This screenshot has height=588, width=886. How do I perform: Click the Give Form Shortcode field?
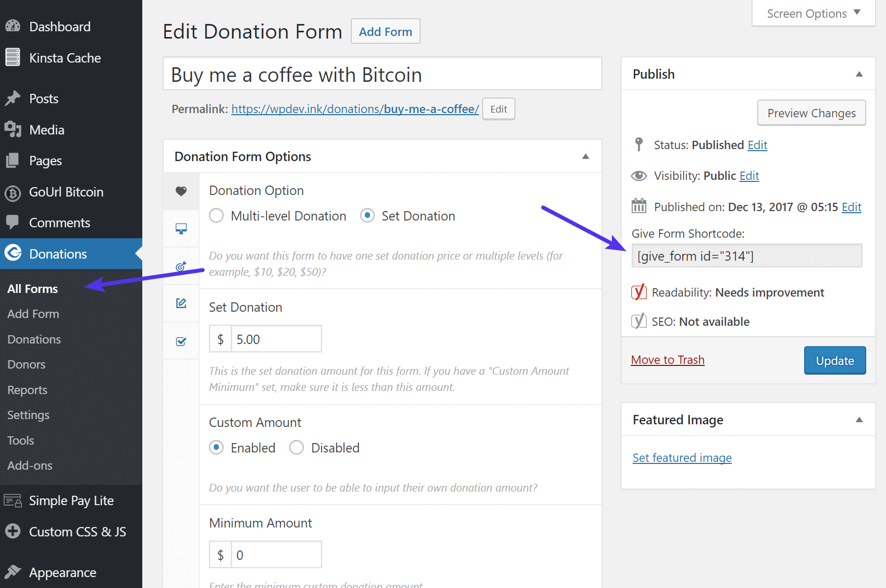point(746,256)
